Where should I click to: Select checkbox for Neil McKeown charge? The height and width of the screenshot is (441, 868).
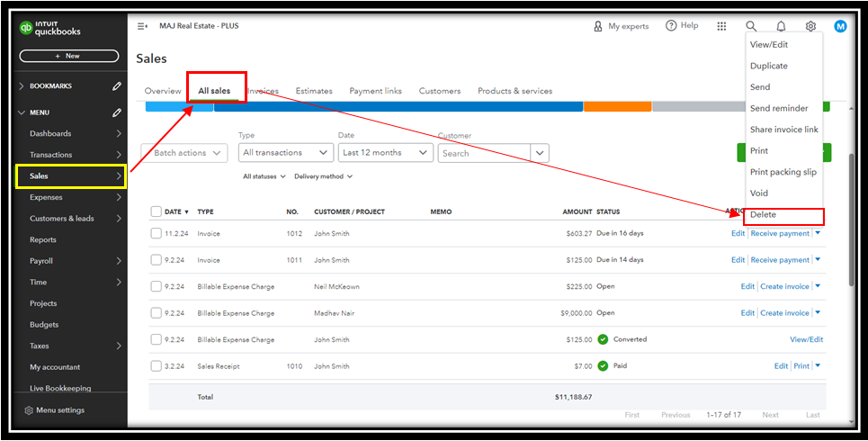point(157,286)
